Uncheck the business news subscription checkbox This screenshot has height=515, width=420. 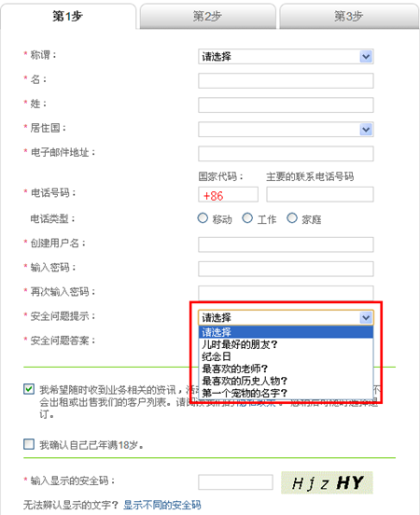pos(29,389)
